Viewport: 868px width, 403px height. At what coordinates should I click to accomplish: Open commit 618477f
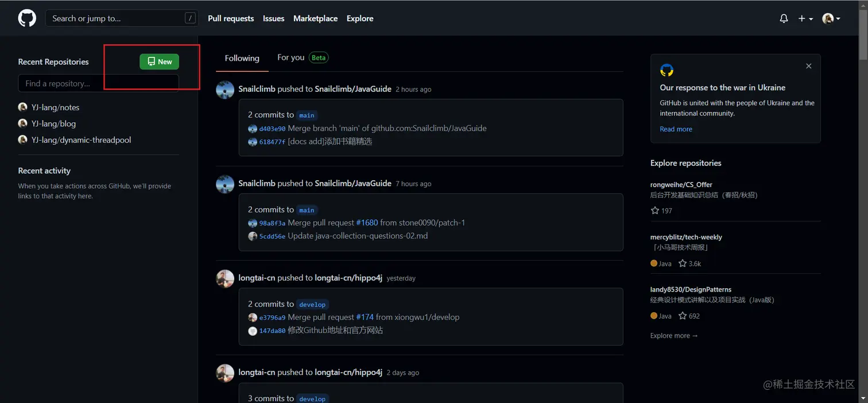(x=272, y=142)
